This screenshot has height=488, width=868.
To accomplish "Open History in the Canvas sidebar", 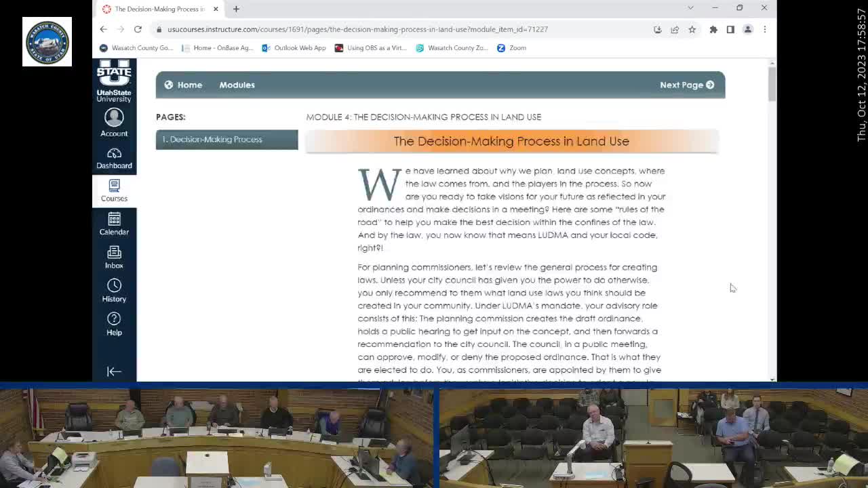I will (x=114, y=291).
